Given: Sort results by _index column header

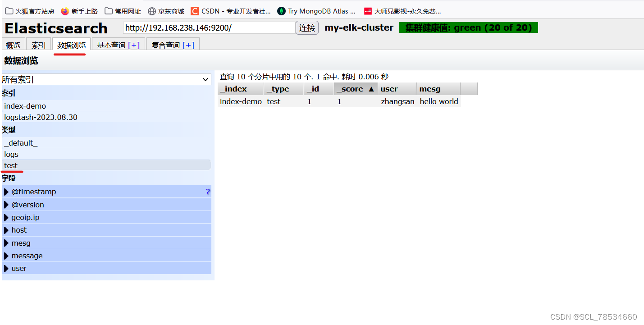Looking at the screenshot, I should 241,89.
